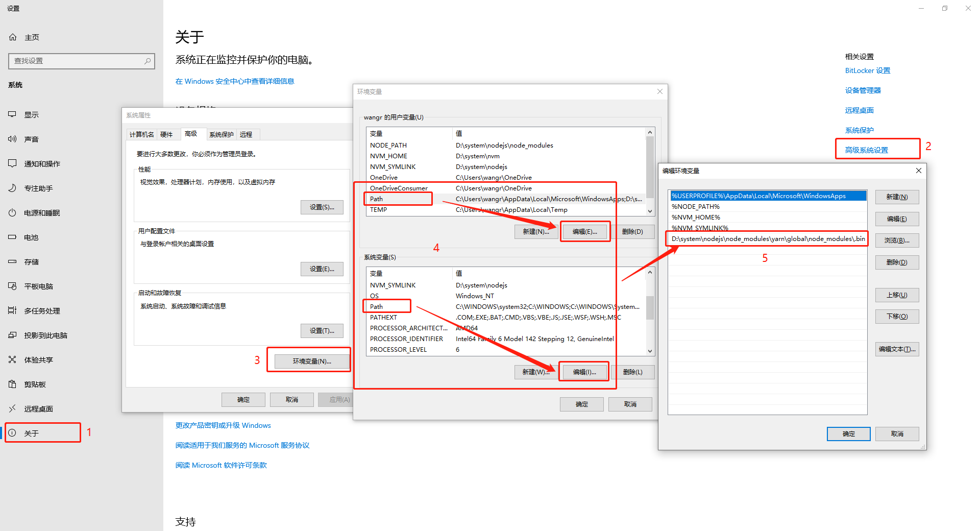This screenshot has width=980, height=531.
Task: Click Clipboard (剪贴板) icon
Action: point(12,384)
